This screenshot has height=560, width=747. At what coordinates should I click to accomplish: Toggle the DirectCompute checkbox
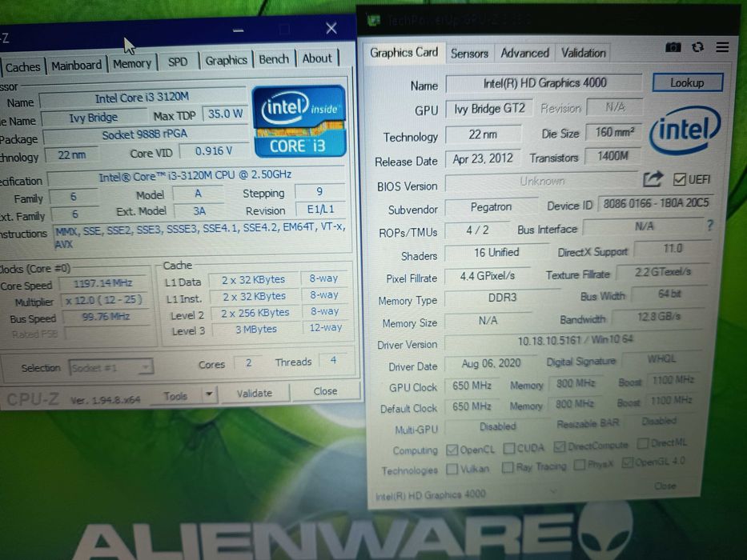pos(560,446)
